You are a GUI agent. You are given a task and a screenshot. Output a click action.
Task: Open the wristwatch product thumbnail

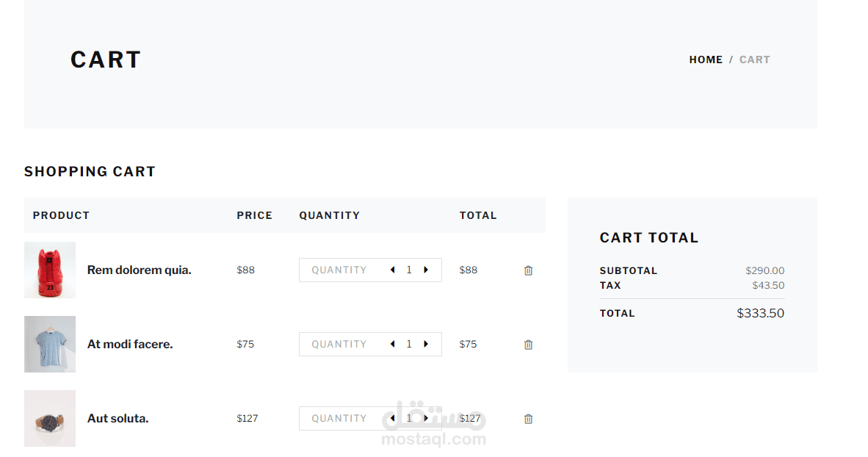coord(50,418)
